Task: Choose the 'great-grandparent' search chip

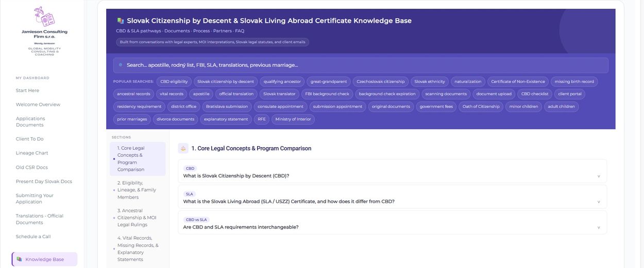Action: tap(329, 81)
